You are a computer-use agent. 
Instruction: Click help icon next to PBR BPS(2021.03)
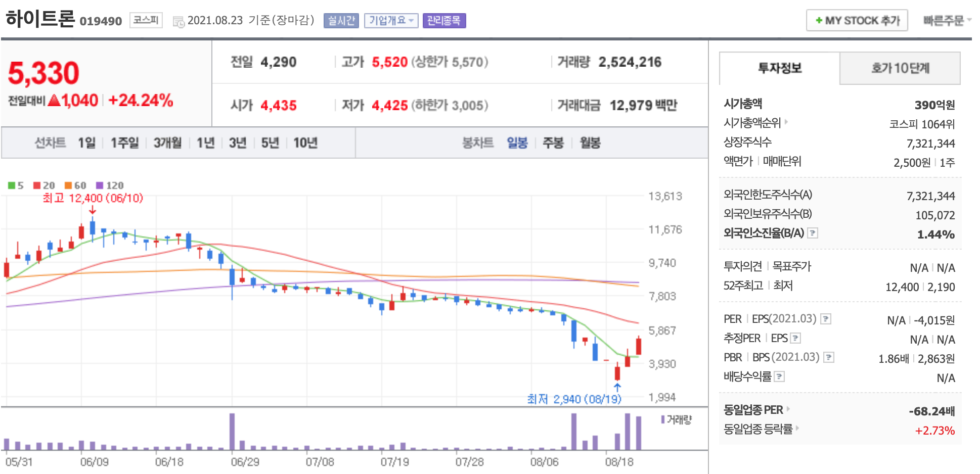(x=829, y=357)
